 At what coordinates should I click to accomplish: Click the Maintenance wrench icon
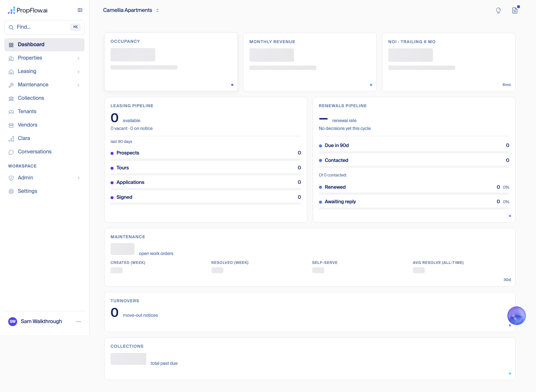coord(11,85)
